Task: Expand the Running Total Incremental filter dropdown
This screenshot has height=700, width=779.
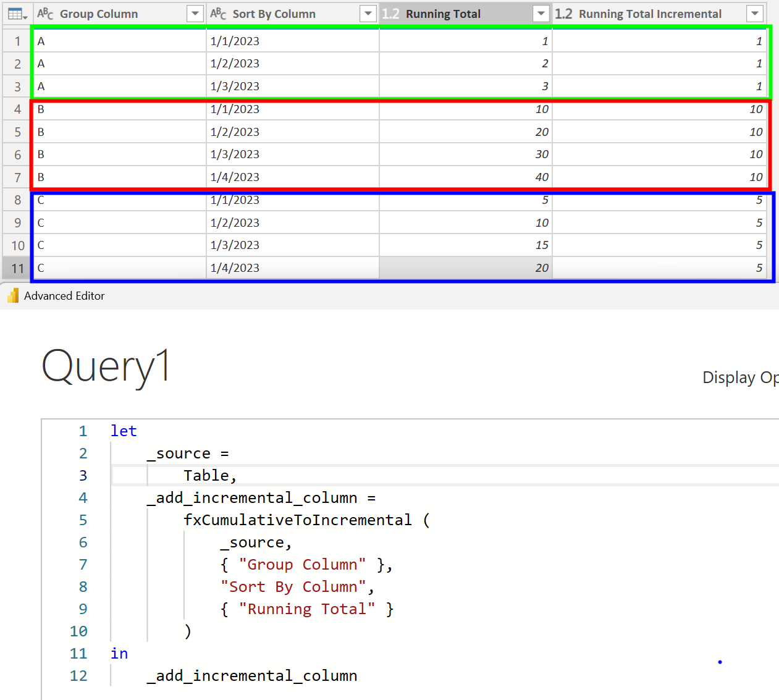Action: (x=754, y=14)
